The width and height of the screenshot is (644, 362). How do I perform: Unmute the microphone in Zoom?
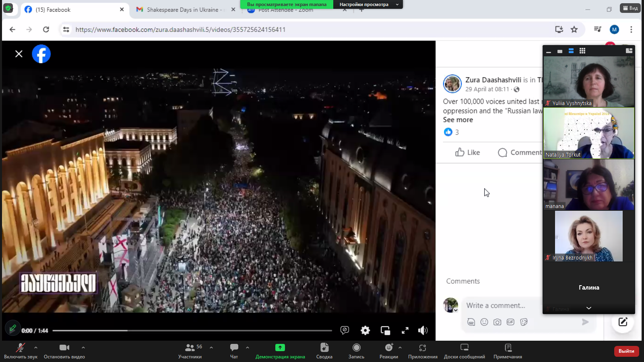(21, 350)
